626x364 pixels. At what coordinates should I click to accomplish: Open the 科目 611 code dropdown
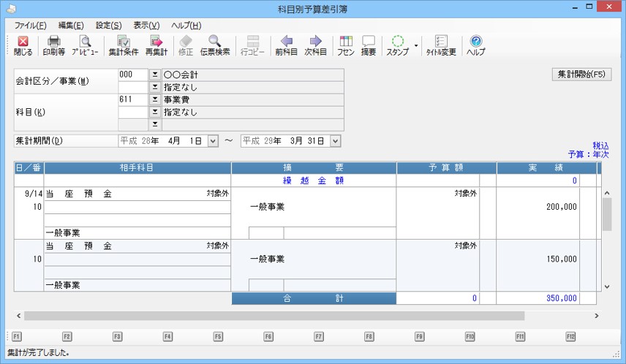154,99
